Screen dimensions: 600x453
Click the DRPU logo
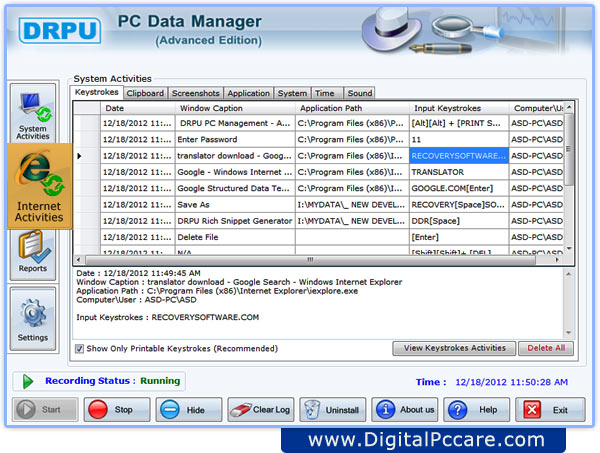[60, 30]
